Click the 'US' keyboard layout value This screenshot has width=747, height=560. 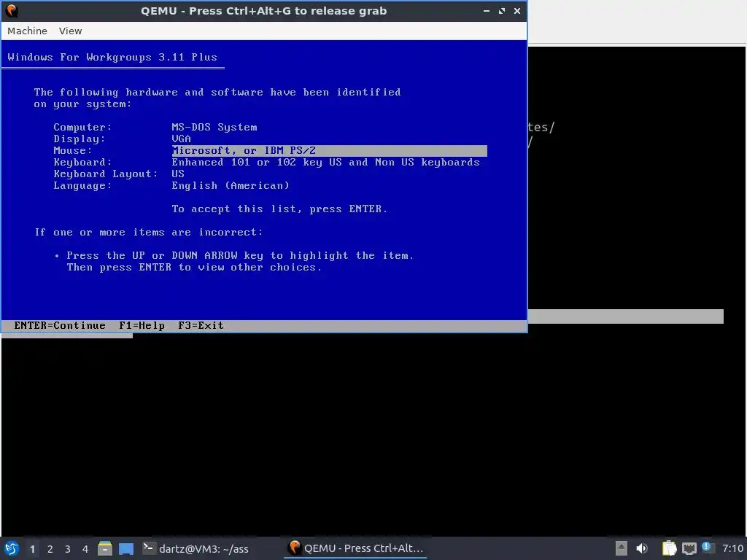point(178,174)
